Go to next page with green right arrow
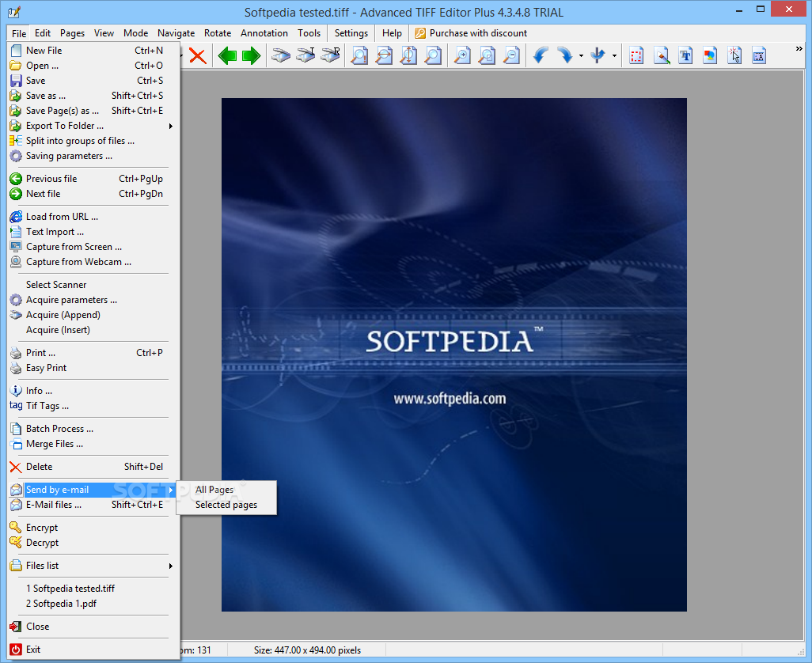Screen dimensions: 812x663 tap(251, 55)
